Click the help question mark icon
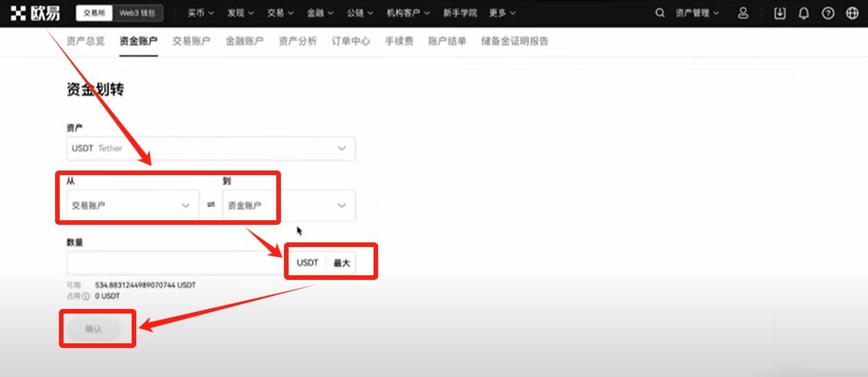 point(827,13)
